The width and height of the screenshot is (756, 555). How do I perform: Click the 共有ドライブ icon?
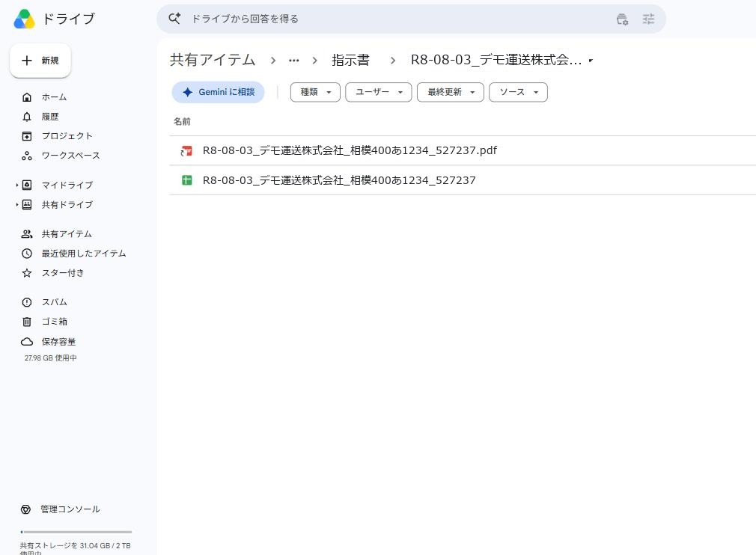tap(27, 205)
